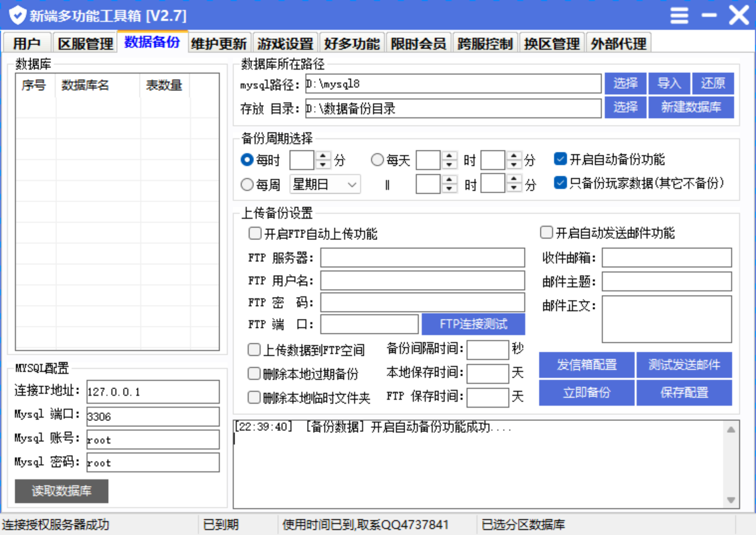This screenshot has height=535, width=756.
Task: Check 删除本地过期备份 option
Action: coord(254,373)
